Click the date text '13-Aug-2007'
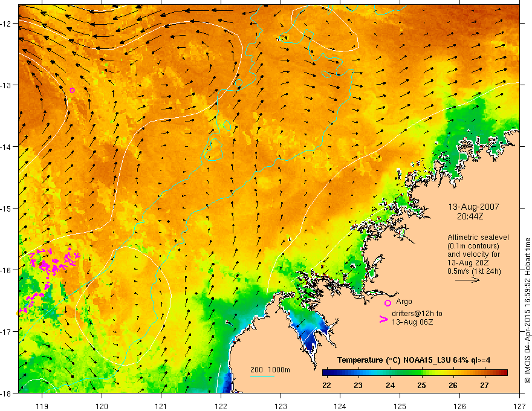Image resolution: width=532 pixels, height=411 pixels. (x=473, y=207)
